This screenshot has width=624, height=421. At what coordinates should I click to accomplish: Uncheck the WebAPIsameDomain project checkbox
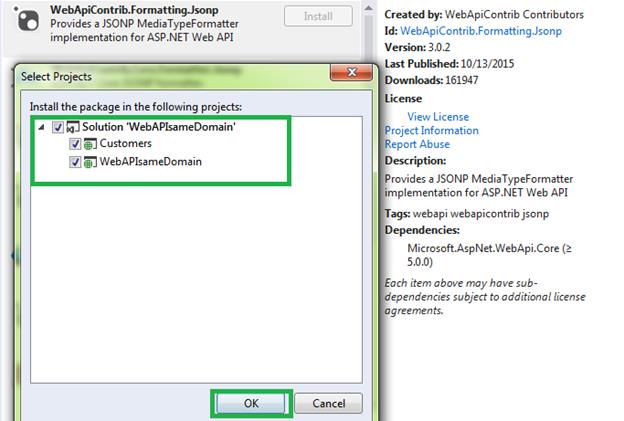click(75, 162)
